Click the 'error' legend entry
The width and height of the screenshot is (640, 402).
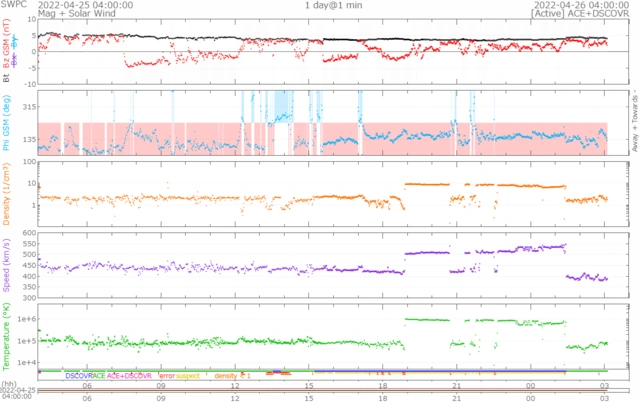[x=166, y=376]
